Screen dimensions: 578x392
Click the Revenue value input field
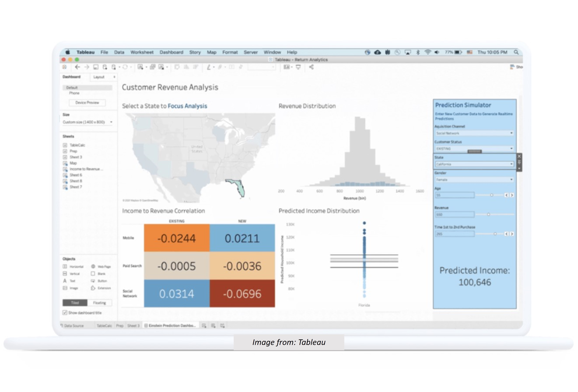[x=455, y=214]
